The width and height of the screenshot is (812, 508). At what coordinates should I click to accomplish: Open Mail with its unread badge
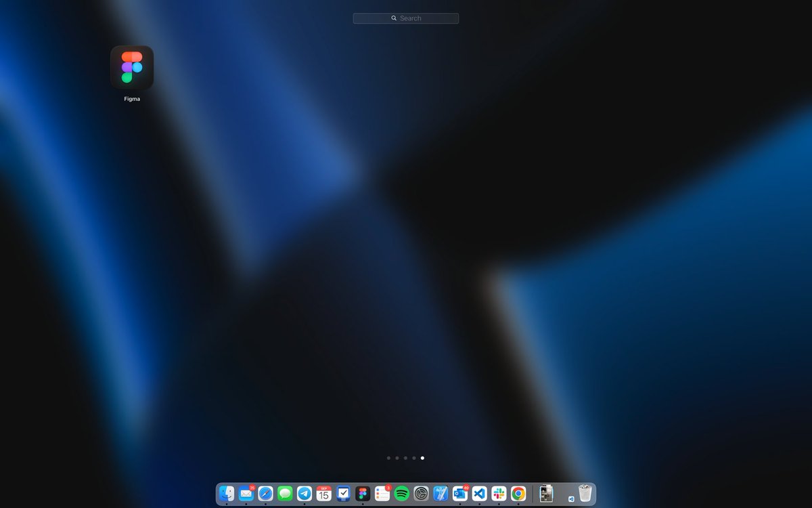click(246, 493)
